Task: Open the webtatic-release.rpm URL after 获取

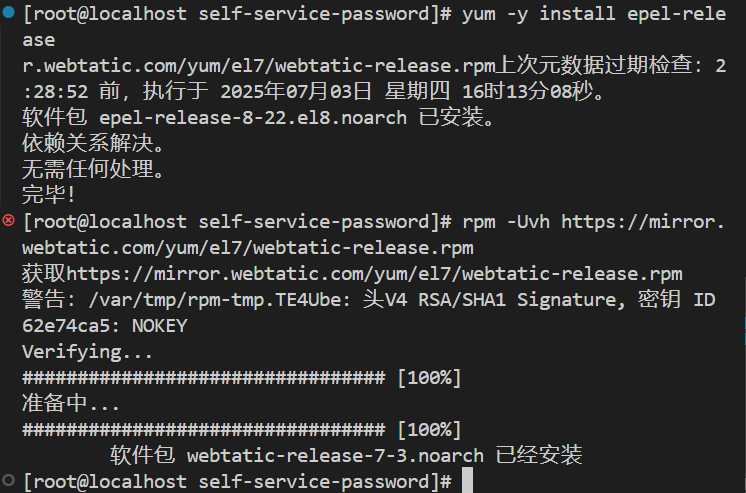Action: [374, 274]
